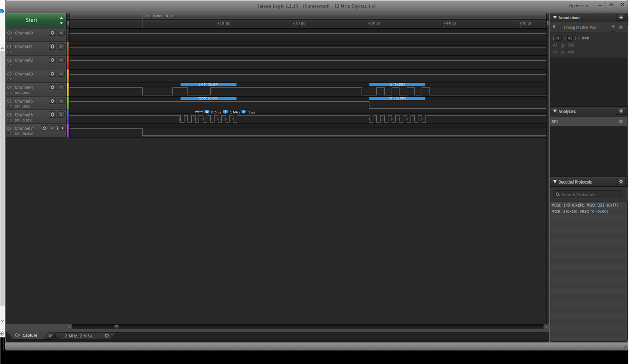Grab Channel 0 drag handle grip

[x=9, y=38]
